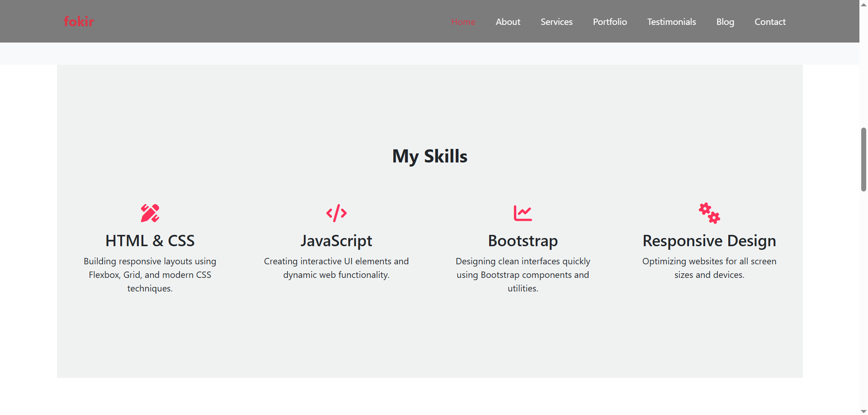Click the scrollbar up arrow
The height and width of the screenshot is (415, 868).
point(863,4)
